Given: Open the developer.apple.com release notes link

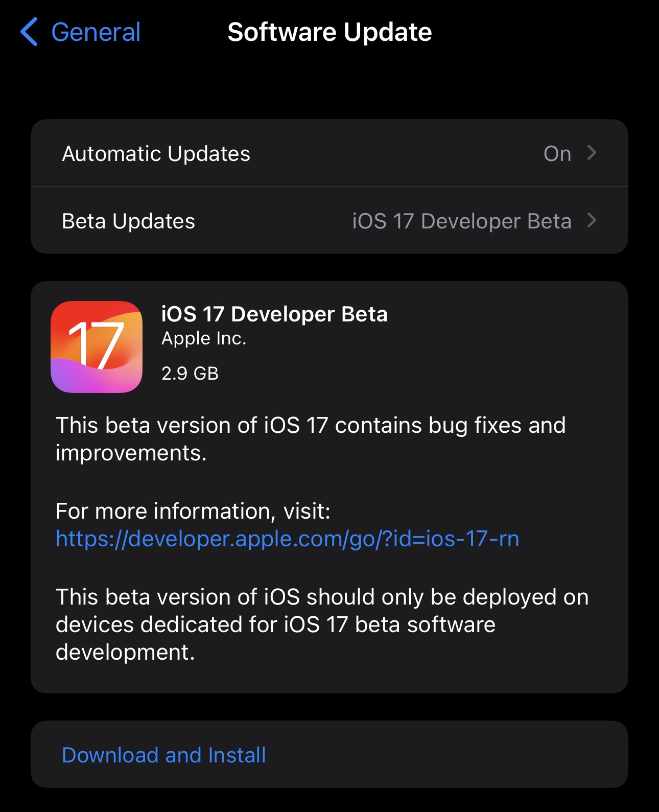Looking at the screenshot, I should [288, 539].
